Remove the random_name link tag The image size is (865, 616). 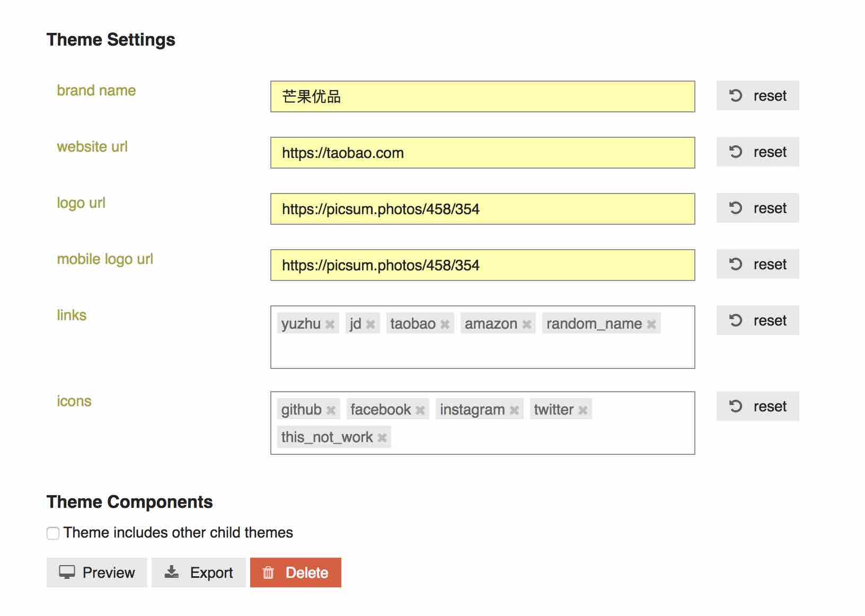coord(651,323)
